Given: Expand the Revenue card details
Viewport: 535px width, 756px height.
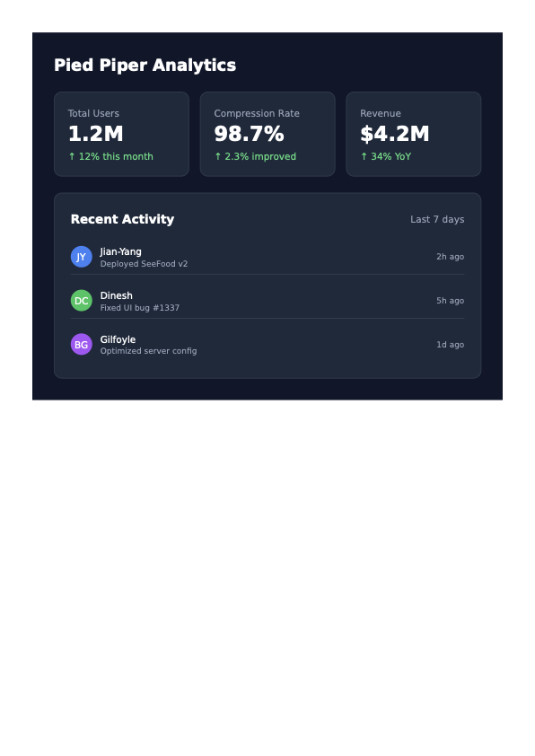Looking at the screenshot, I should click(413, 134).
